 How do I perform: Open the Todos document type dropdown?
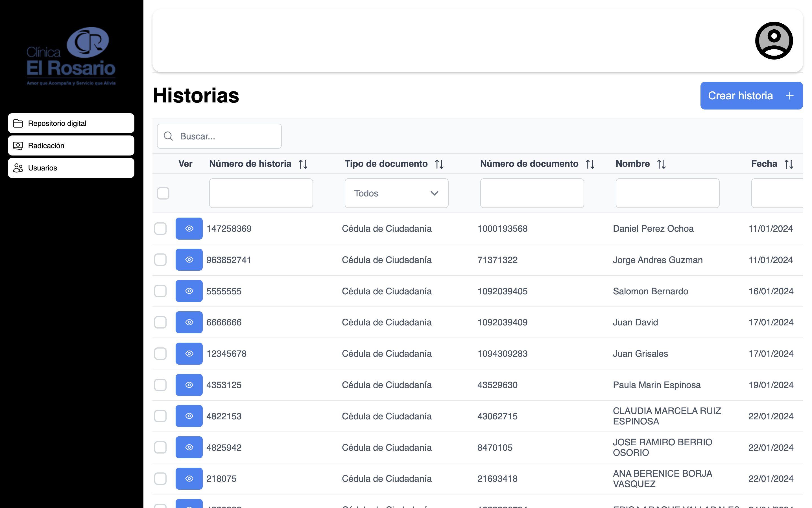click(x=397, y=193)
